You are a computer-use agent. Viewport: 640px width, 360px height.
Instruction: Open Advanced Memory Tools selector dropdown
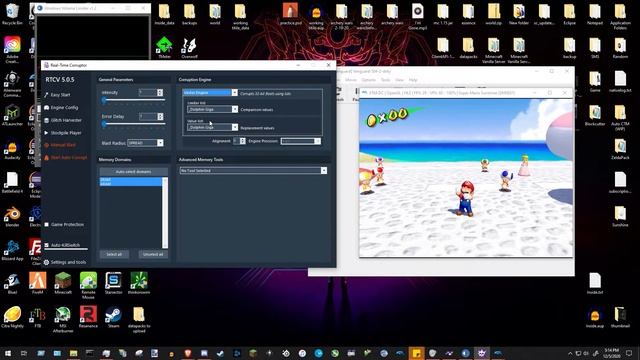(x=253, y=170)
